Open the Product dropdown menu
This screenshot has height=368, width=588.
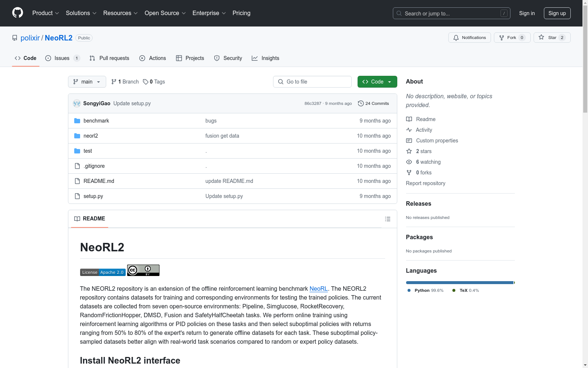pos(46,13)
